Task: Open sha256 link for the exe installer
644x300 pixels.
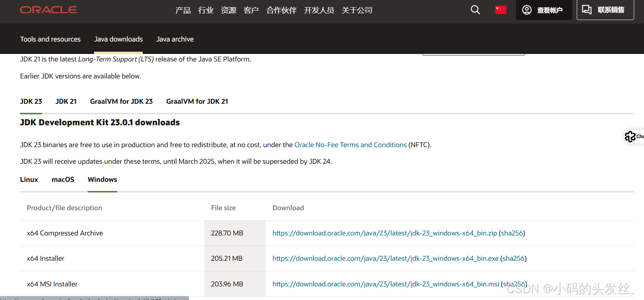Action: coord(513,258)
